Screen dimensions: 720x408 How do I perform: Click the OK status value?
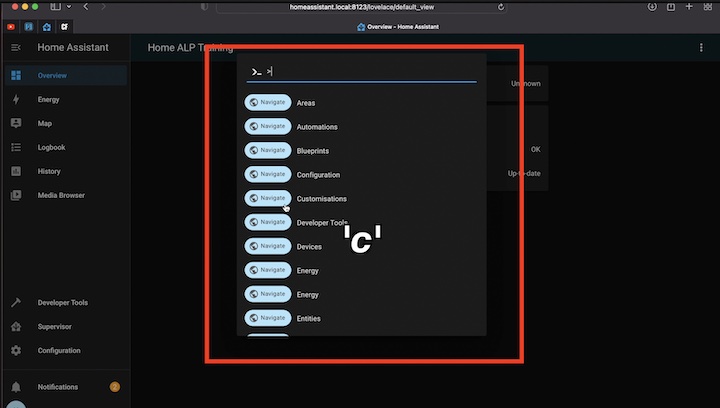click(535, 149)
